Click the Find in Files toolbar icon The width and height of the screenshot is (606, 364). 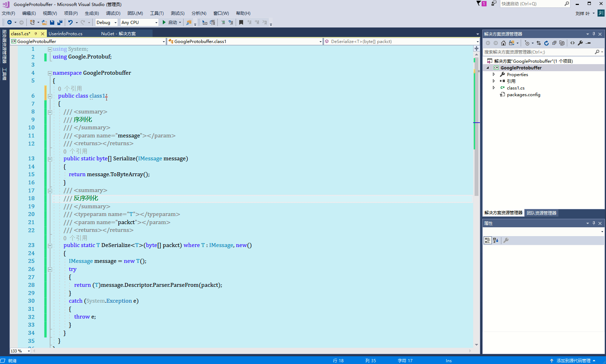pos(189,22)
